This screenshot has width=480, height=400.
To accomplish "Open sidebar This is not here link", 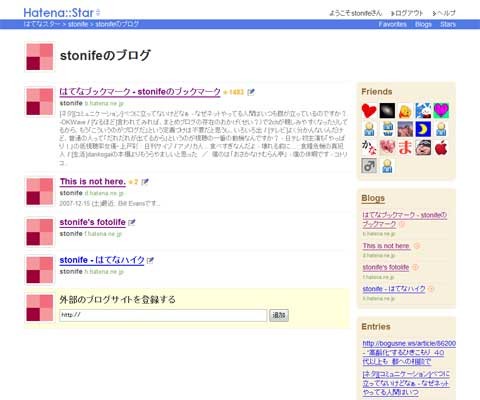I will (x=386, y=246).
